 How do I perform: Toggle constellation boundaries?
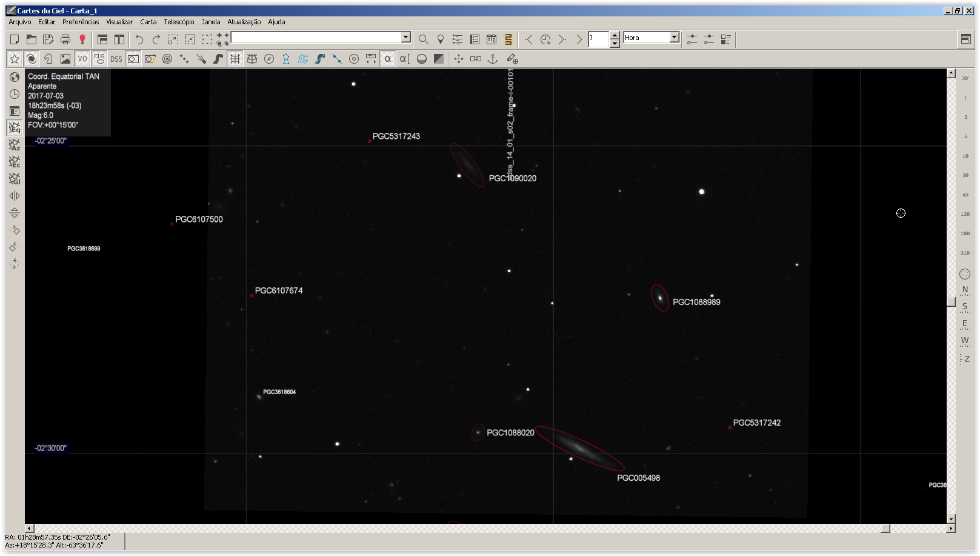303,59
